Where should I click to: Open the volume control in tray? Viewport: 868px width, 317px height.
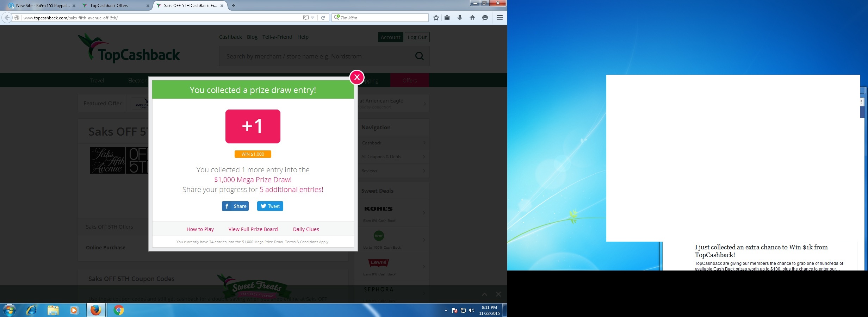[x=472, y=310]
